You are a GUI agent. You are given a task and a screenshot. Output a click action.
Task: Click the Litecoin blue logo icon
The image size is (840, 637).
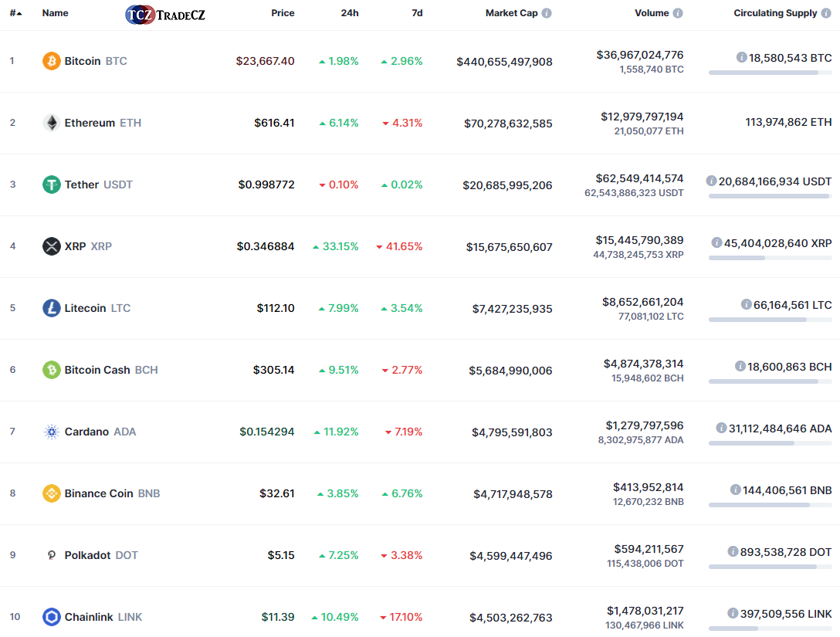[52, 308]
